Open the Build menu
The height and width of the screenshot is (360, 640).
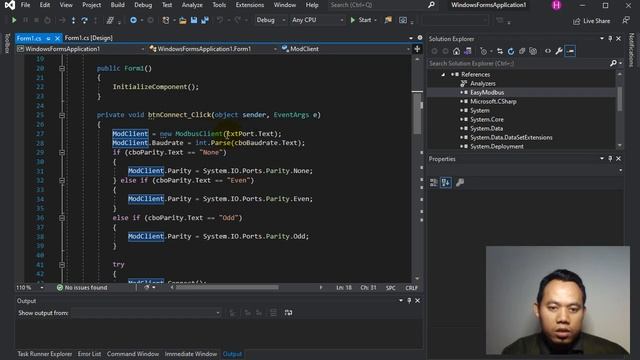pyautogui.click(x=118, y=5)
